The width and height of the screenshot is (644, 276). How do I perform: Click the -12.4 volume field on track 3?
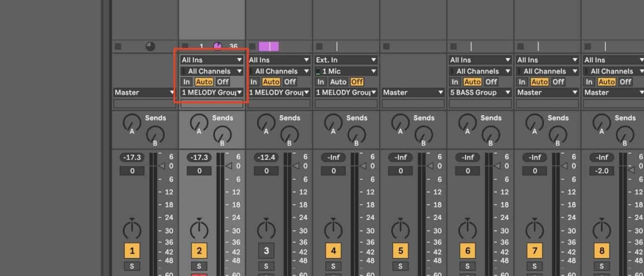point(266,157)
